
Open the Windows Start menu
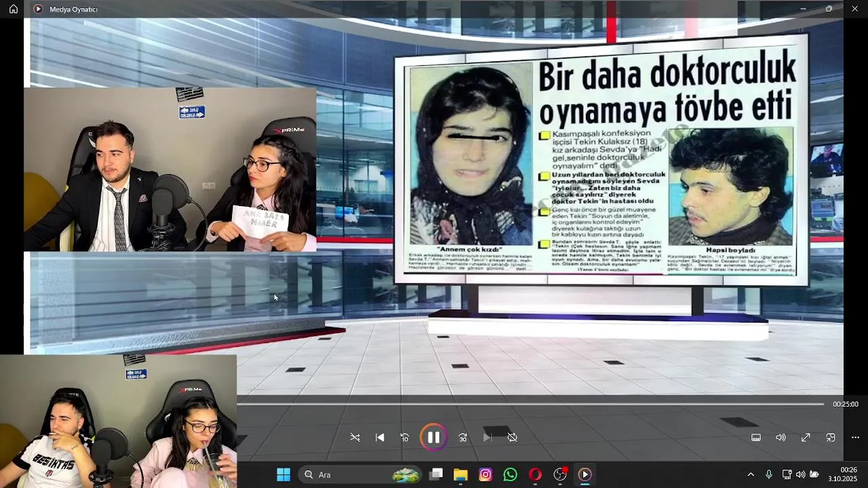pyautogui.click(x=283, y=474)
